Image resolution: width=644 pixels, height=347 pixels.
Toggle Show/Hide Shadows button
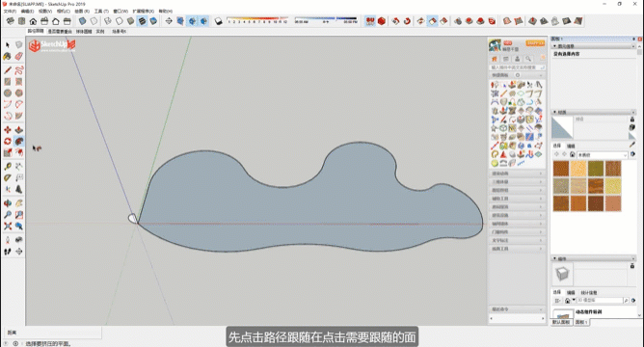click(x=219, y=21)
